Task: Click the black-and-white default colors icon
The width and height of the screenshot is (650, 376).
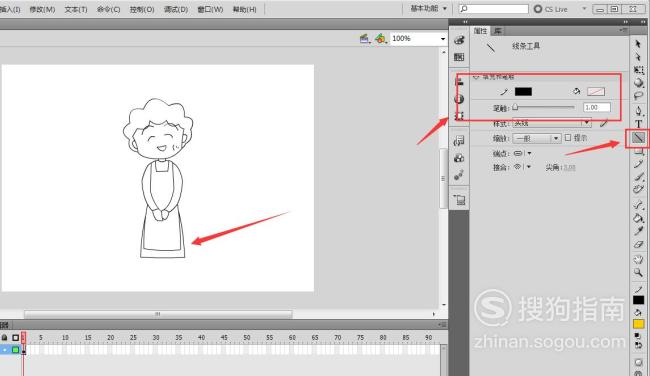Action: point(638,336)
